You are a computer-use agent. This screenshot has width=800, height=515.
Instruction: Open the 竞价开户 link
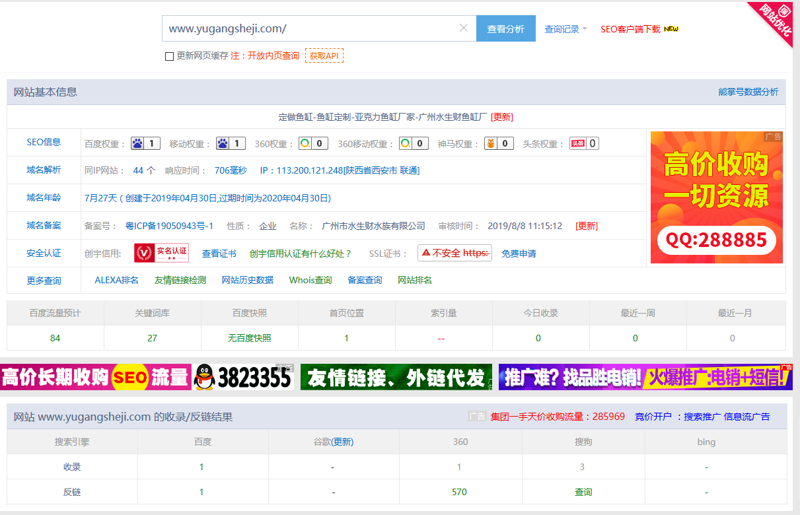(653, 416)
